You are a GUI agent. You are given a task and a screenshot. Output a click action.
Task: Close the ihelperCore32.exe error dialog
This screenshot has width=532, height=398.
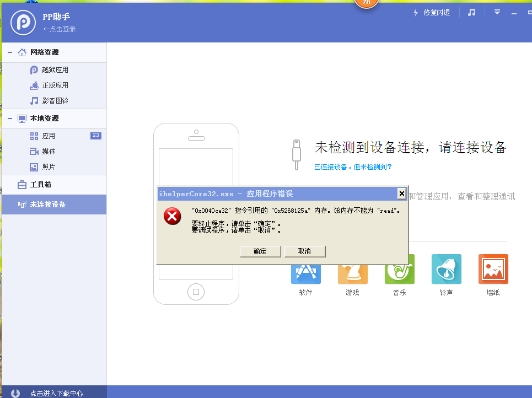tap(402, 193)
